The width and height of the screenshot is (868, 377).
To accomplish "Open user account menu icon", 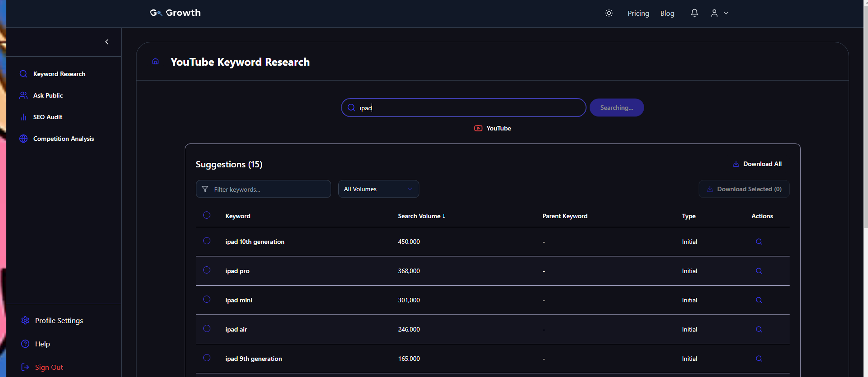I will (719, 13).
